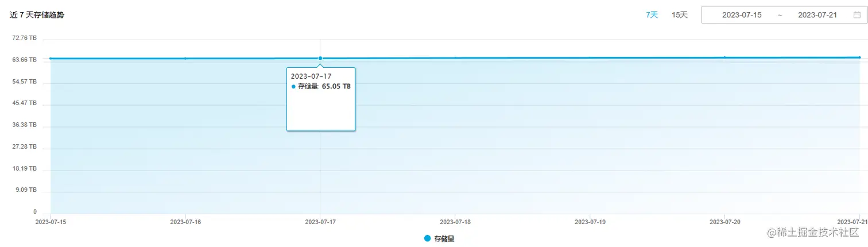Screen dimensions: 868x247
Task: Click the 2023-07-16 x-axis label
Action: tap(185, 221)
